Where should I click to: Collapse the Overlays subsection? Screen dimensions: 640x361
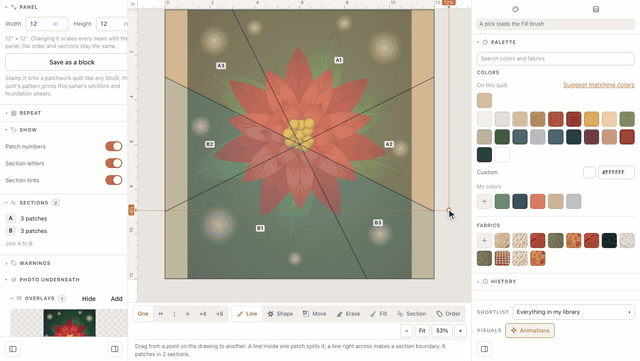38,299
